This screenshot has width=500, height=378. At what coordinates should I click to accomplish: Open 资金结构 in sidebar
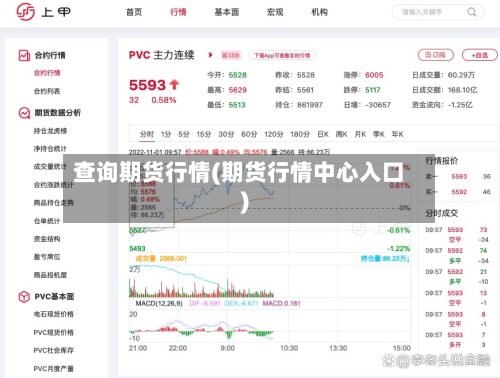point(47,239)
